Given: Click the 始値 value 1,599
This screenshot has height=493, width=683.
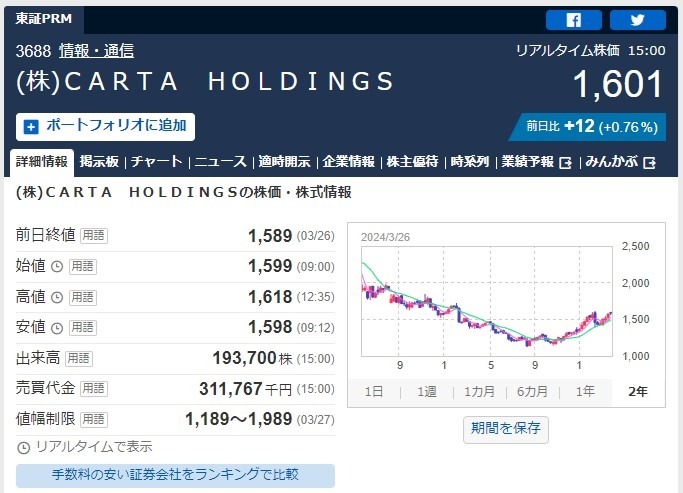Looking at the screenshot, I should 270,266.
